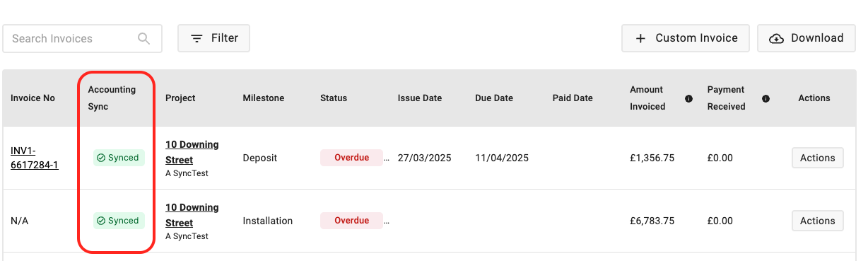
Task: Open 10 Downing Street project in Deposit row
Action: (192, 151)
